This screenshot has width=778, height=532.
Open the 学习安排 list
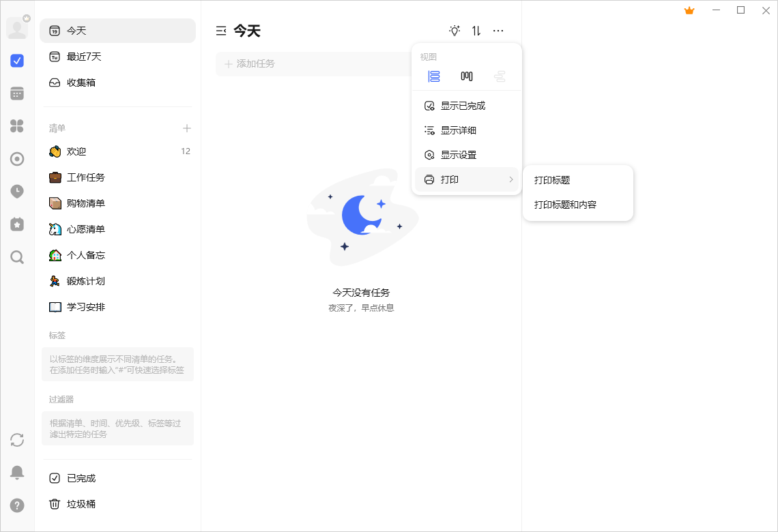click(117, 307)
